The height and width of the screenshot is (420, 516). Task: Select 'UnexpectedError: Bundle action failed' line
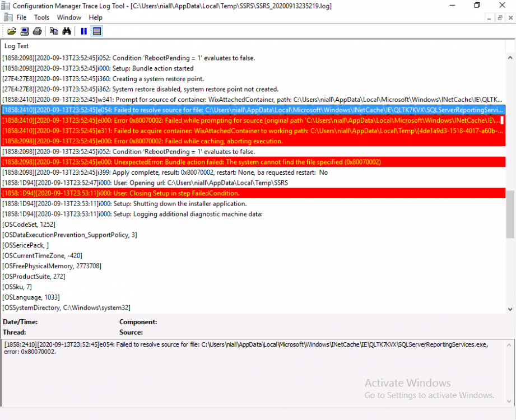coord(253,162)
